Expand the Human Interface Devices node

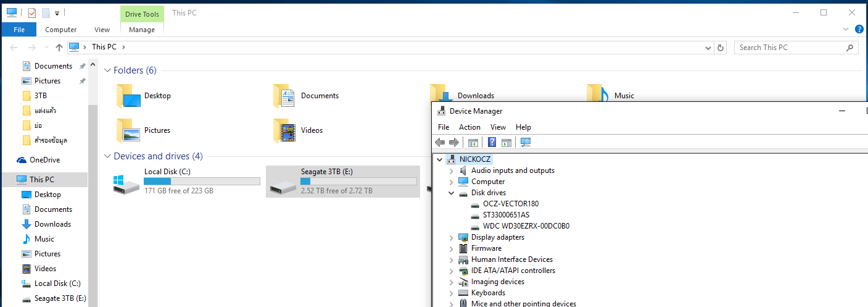(452, 259)
